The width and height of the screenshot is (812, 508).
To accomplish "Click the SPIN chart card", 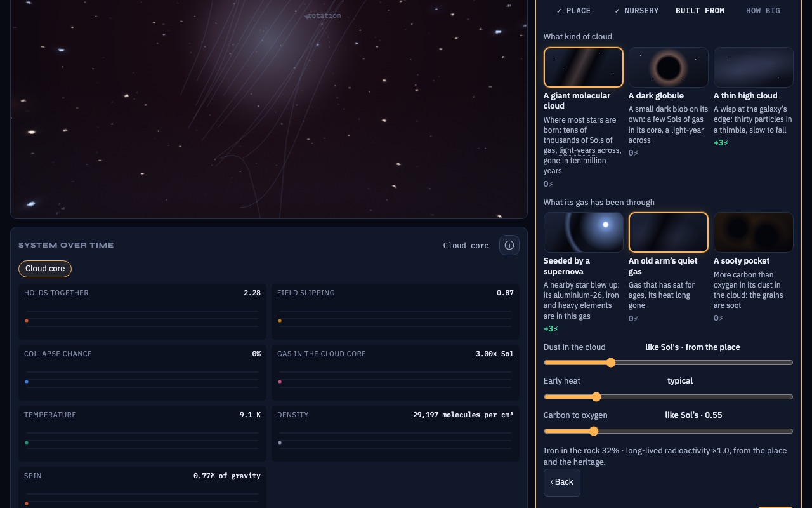I will click(142, 488).
